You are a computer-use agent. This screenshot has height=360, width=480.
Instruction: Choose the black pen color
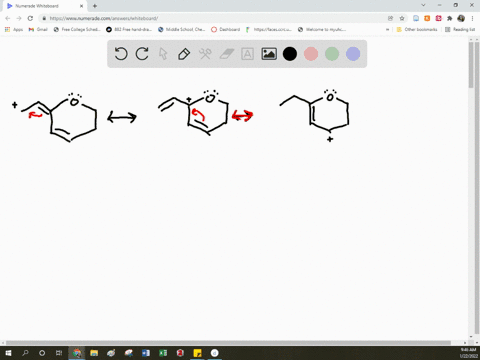pos(290,54)
